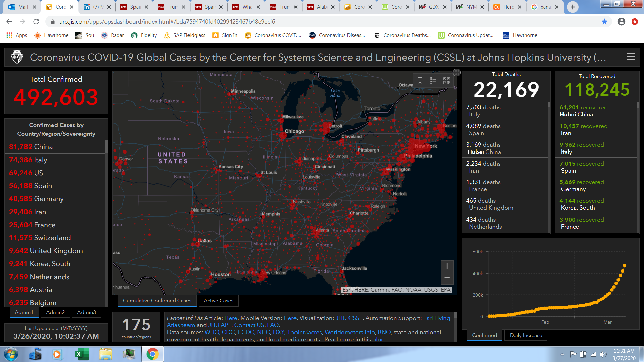Image resolution: width=644 pixels, height=362 pixels.
Task: Close the Mail browser tab
Action: click(x=34, y=7)
